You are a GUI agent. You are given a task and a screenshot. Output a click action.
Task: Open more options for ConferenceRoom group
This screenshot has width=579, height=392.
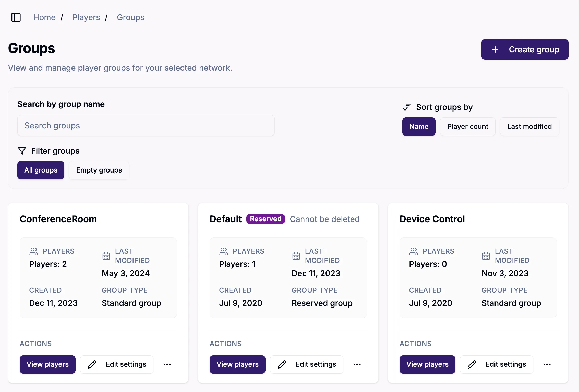point(167,364)
